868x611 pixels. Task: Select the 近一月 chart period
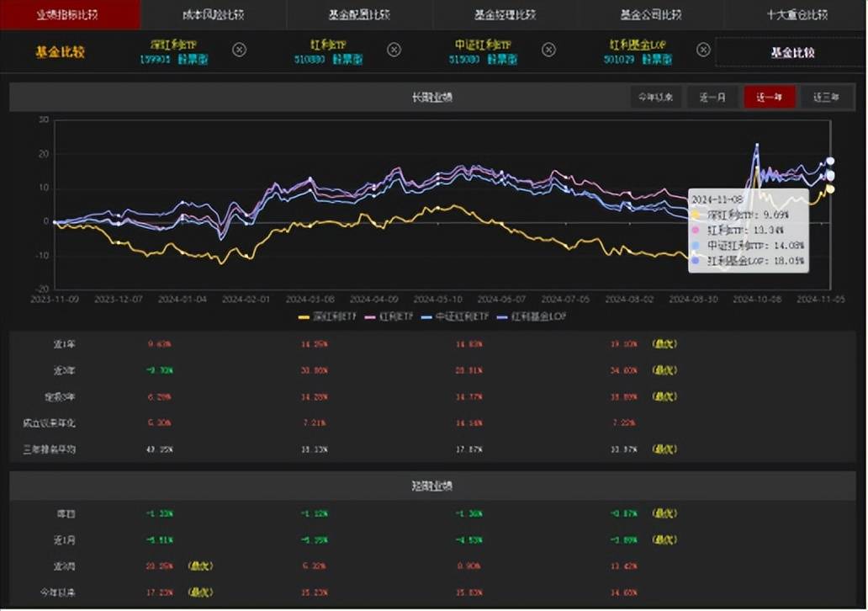pos(712,98)
